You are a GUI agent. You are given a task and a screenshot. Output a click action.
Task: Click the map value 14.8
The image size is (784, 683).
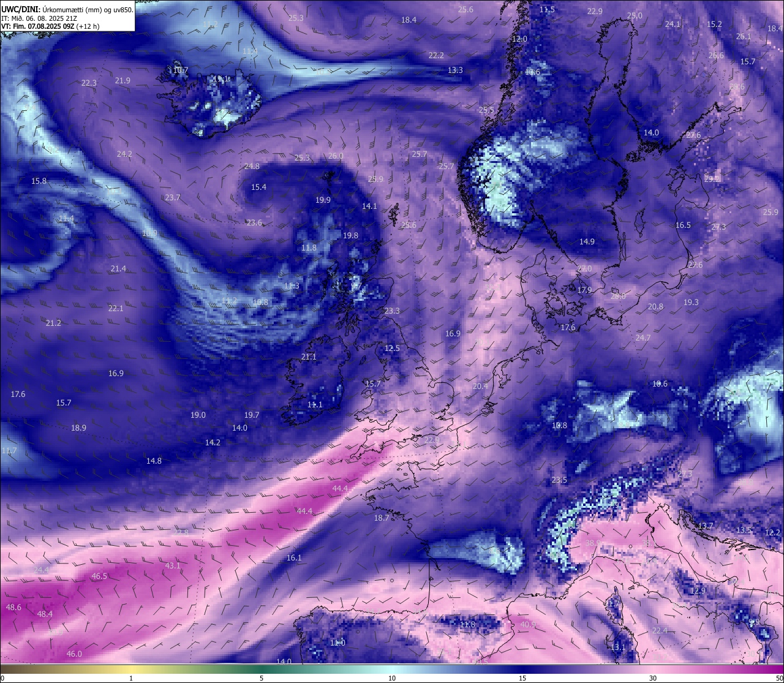[x=154, y=461]
